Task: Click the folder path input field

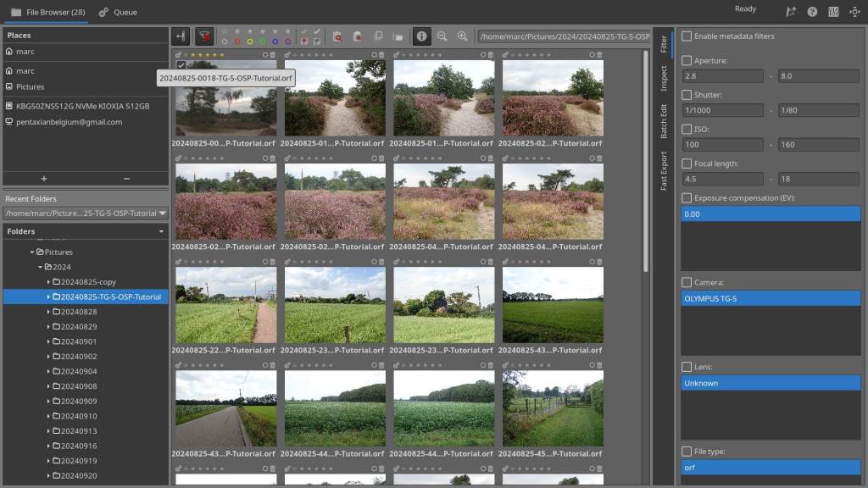Action: click(x=564, y=36)
